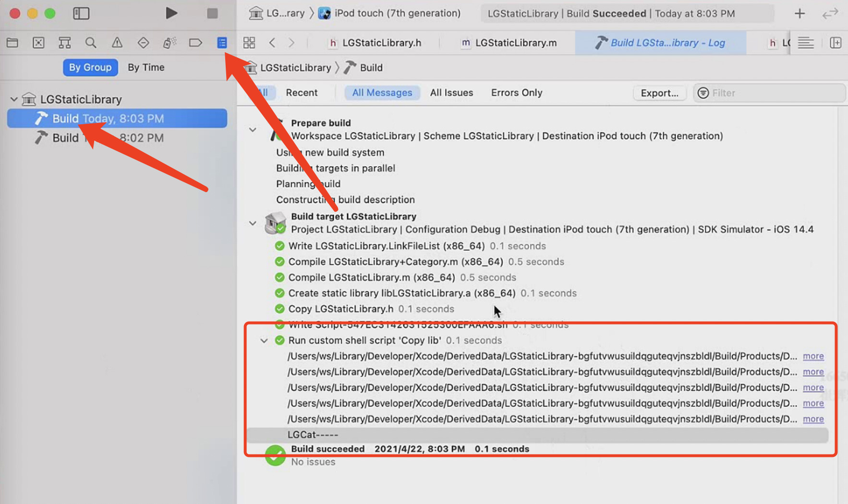Click more link on first DerivedData path
The image size is (848, 504).
(813, 356)
